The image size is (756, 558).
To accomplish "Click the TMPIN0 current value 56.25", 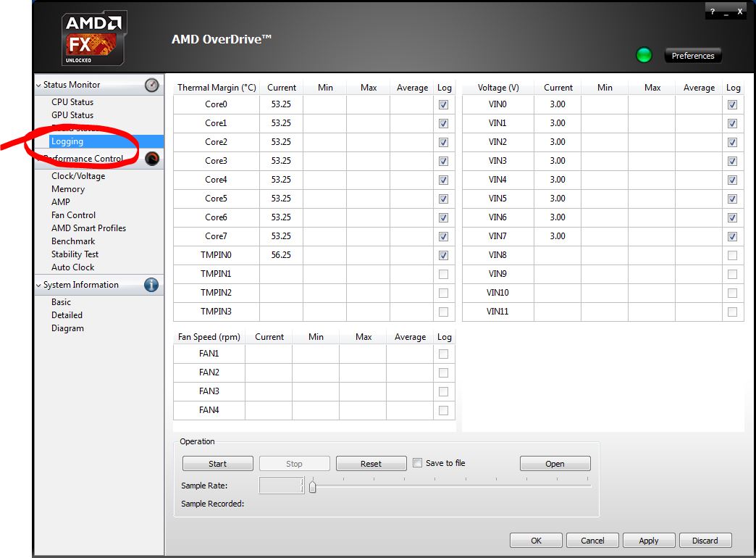I will tap(281, 255).
